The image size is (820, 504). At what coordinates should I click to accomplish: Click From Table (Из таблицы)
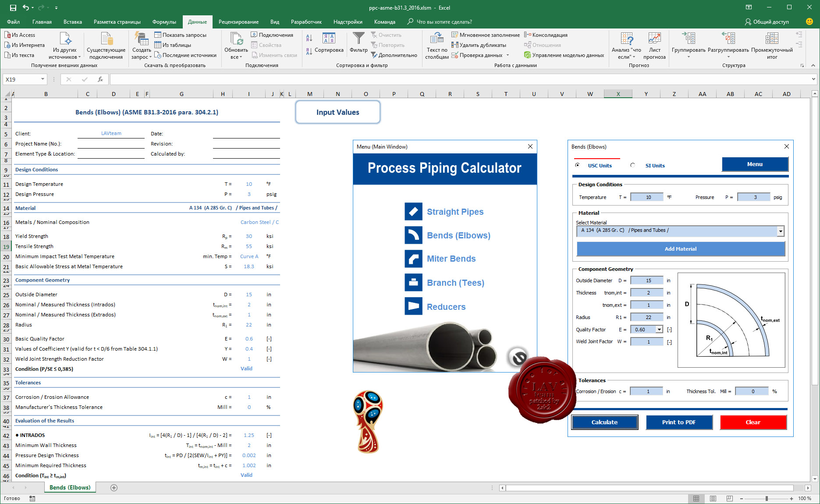[173, 45]
